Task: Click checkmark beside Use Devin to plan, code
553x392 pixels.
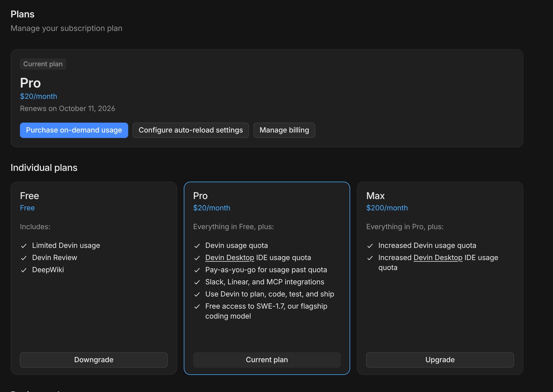Action: point(197,294)
